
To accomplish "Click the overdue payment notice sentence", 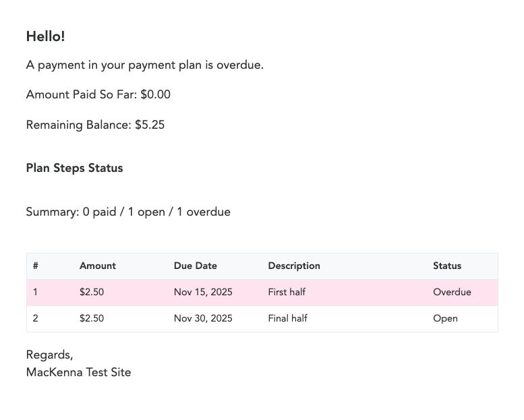I will (x=144, y=65).
